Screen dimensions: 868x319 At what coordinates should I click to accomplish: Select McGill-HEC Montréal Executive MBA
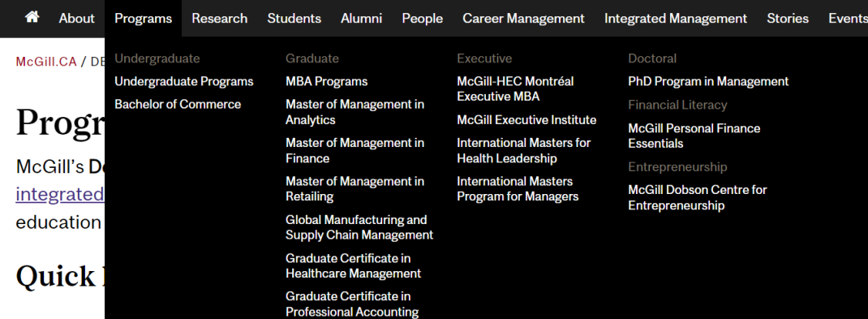tap(515, 88)
